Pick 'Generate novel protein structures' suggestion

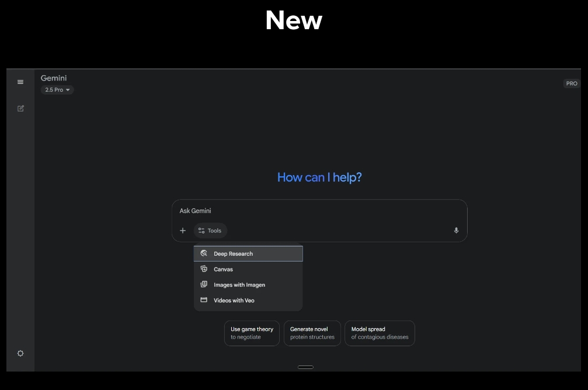tap(312, 333)
